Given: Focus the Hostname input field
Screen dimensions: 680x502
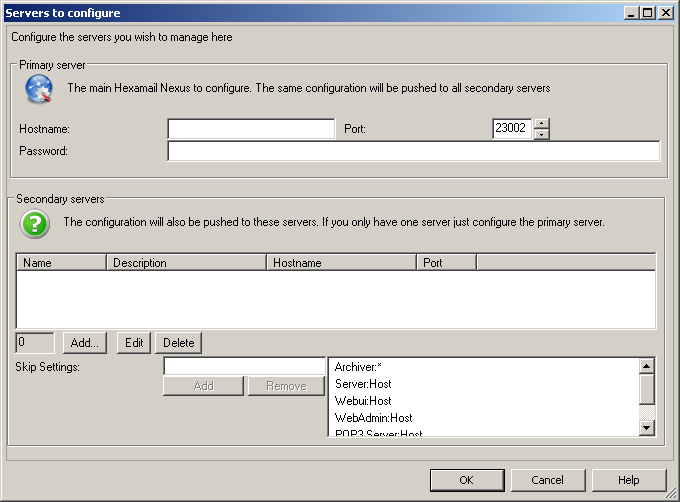Looking at the screenshot, I should [251, 129].
